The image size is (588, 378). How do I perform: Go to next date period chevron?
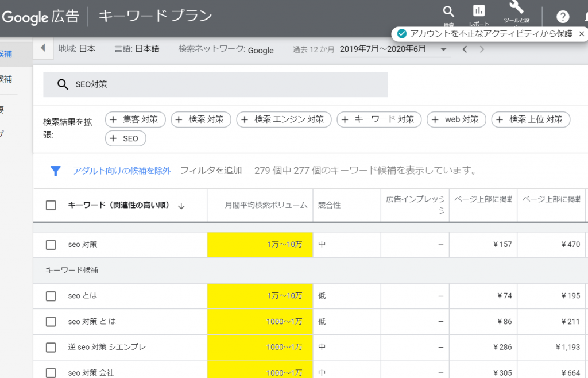click(x=482, y=49)
